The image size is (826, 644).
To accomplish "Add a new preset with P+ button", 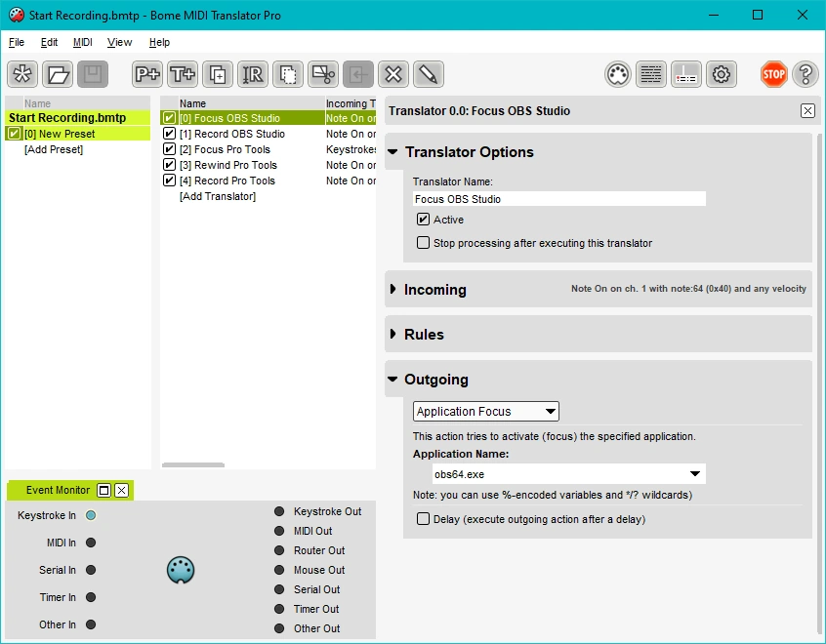I will point(147,74).
